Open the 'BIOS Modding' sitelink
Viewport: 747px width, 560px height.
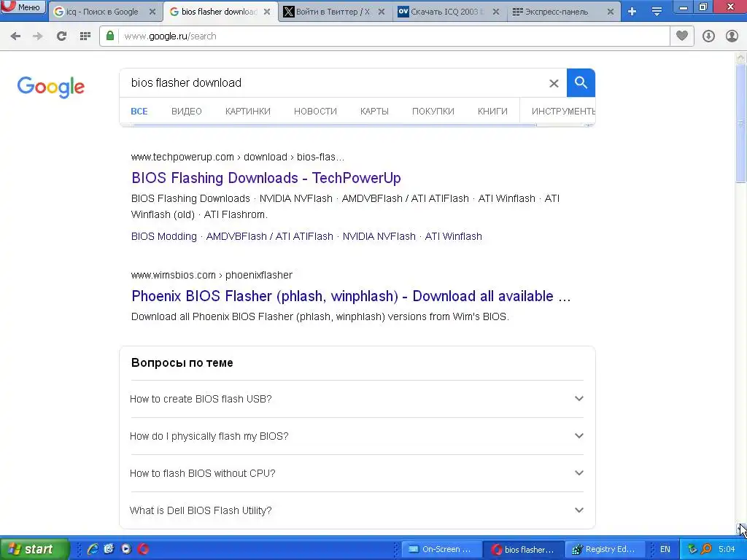164,236
